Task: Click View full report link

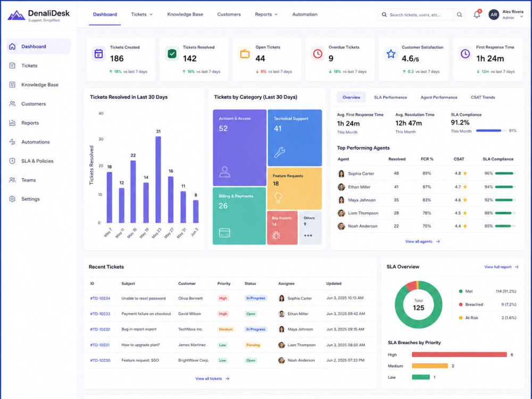Action: point(501,267)
